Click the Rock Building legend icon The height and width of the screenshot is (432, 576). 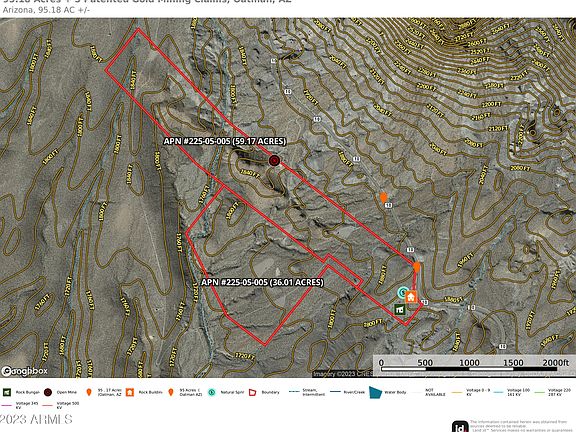(130, 392)
